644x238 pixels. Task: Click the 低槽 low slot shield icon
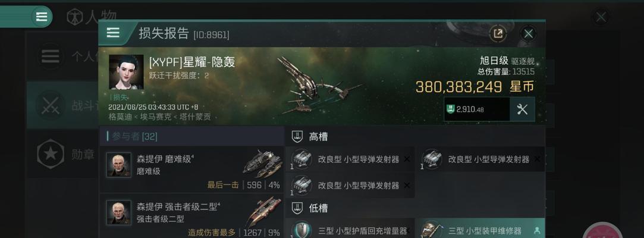(297, 208)
